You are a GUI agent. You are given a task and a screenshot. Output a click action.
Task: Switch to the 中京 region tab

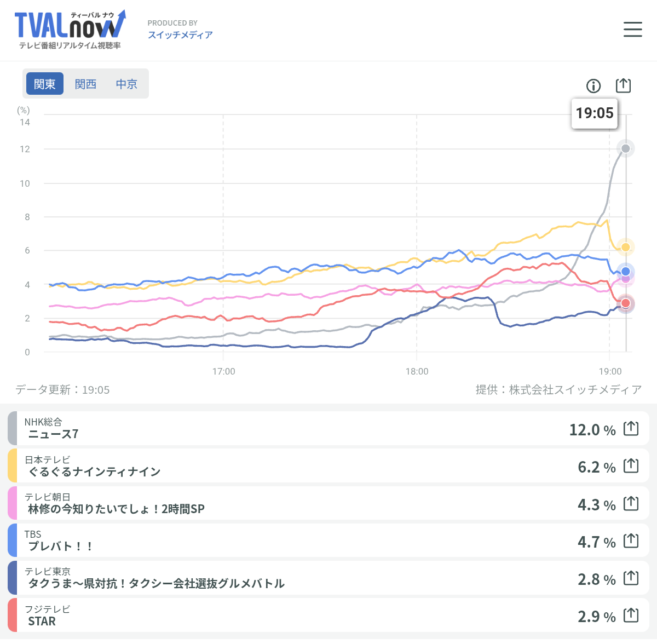pos(126,84)
